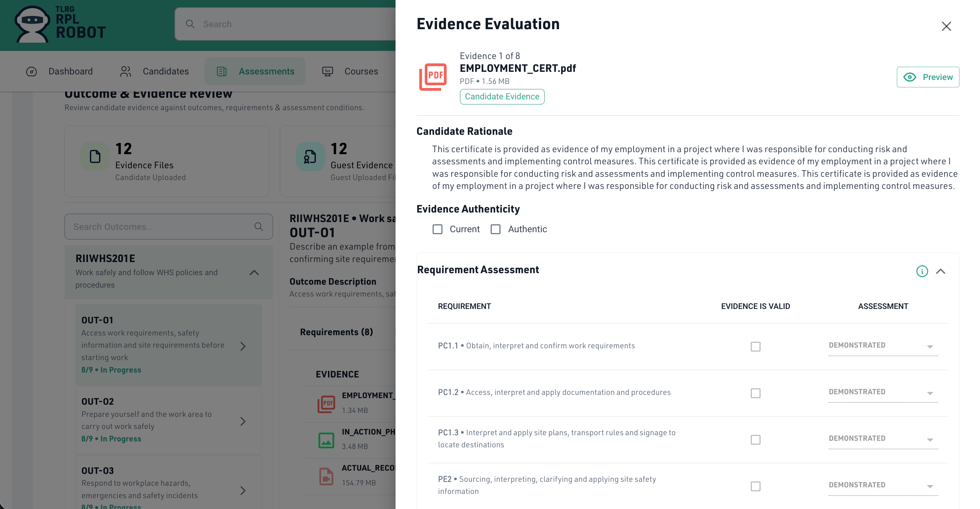Collapse the RIIWHS201E unit section

(x=254, y=273)
